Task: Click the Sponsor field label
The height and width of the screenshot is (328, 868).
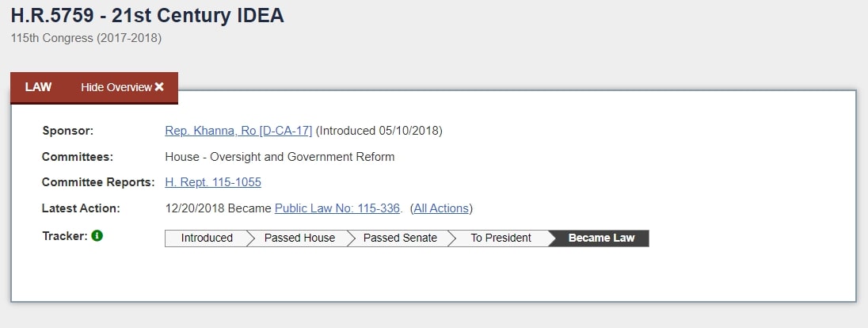Action: (x=68, y=131)
